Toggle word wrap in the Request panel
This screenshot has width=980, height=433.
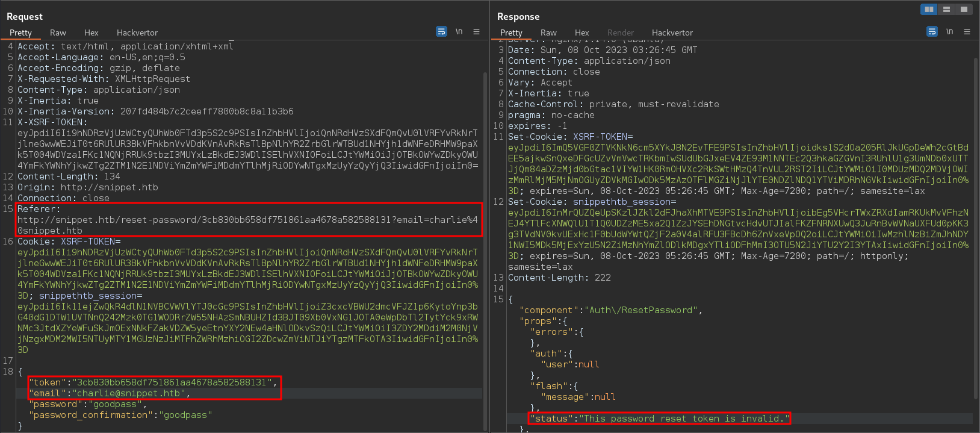click(441, 31)
